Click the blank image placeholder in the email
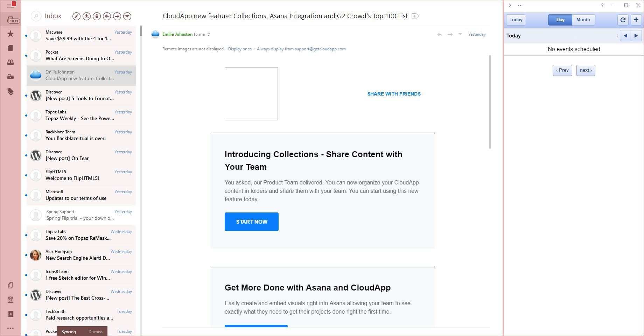The width and height of the screenshot is (644, 336). [x=251, y=94]
